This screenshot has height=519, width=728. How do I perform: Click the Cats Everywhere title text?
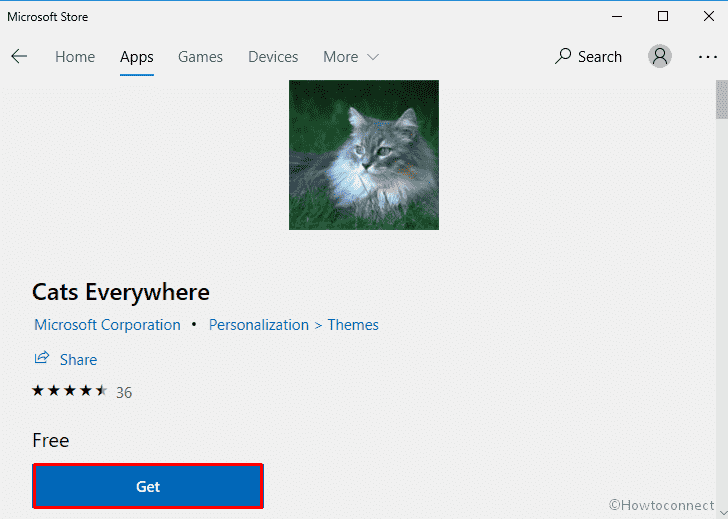click(121, 292)
